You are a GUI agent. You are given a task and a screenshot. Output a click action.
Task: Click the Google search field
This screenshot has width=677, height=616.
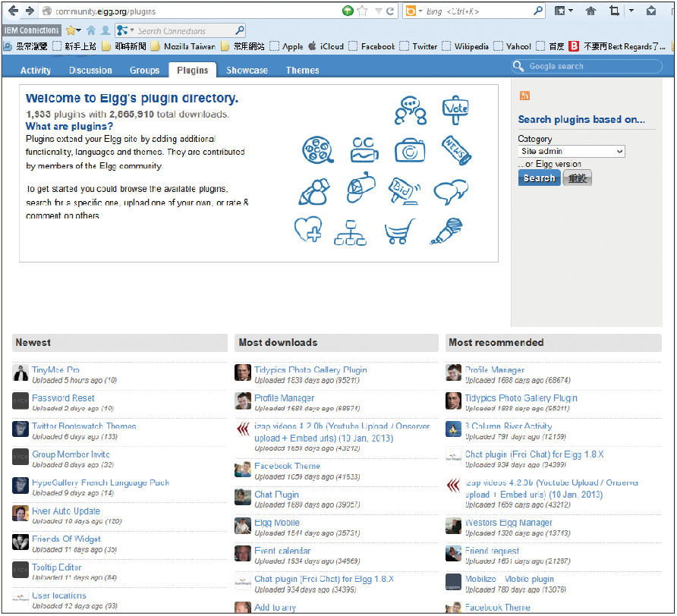point(587,67)
